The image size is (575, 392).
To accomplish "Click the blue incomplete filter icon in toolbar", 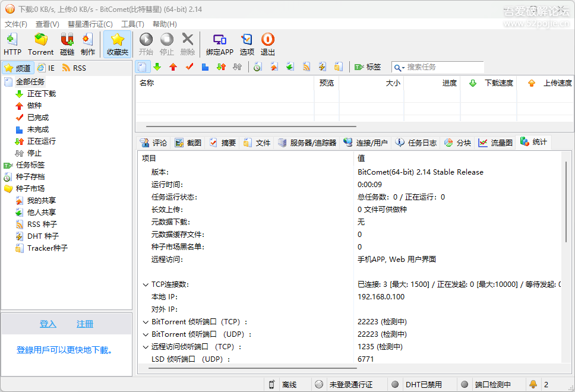I will [205, 67].
